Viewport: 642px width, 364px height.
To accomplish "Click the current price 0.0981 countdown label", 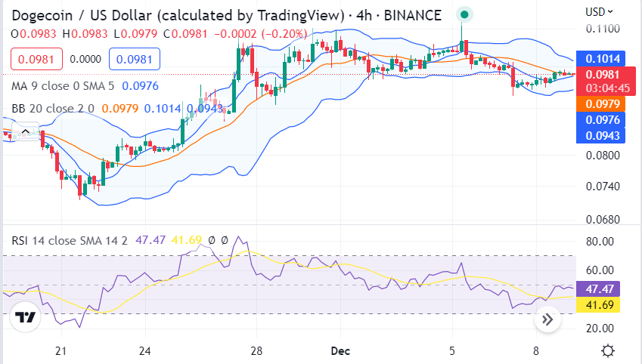I will click(x=606, y=81).
